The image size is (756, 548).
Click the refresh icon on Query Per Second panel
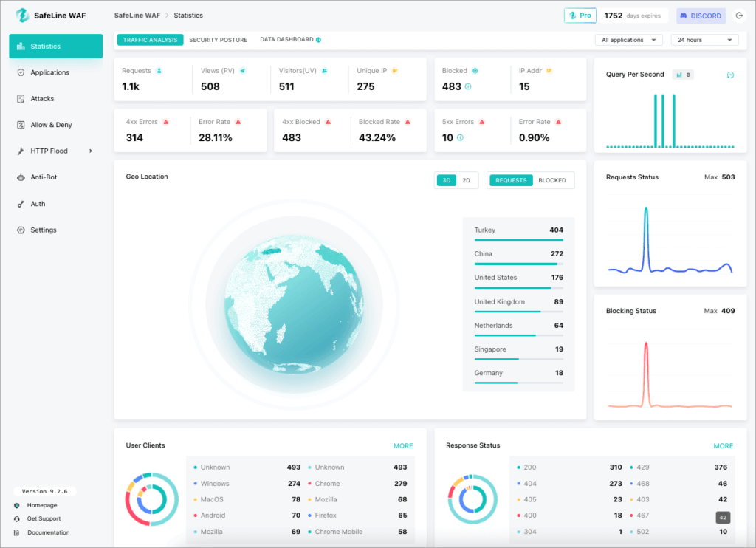(730, 75)
